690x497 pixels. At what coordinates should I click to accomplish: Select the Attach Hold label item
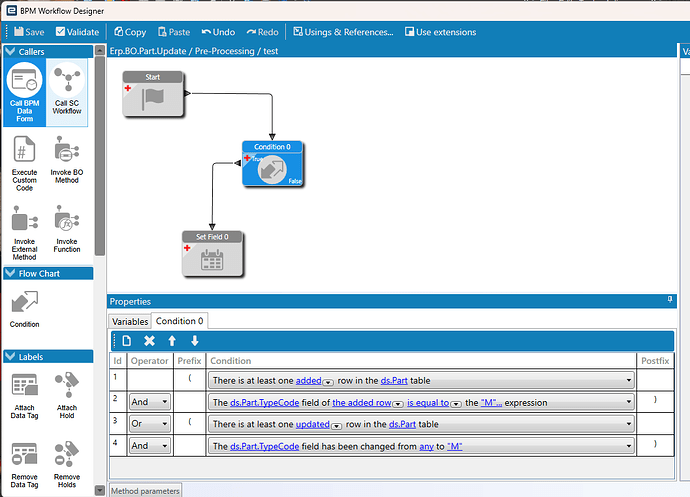pyautogui.click(x=67, y=395)
